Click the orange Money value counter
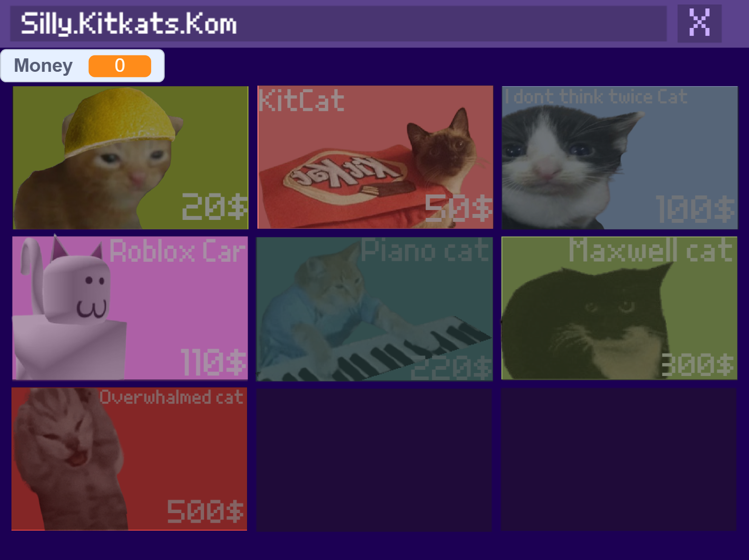This screenshot has width=749, height=560. pyautogui.click(x=120, y=66)
